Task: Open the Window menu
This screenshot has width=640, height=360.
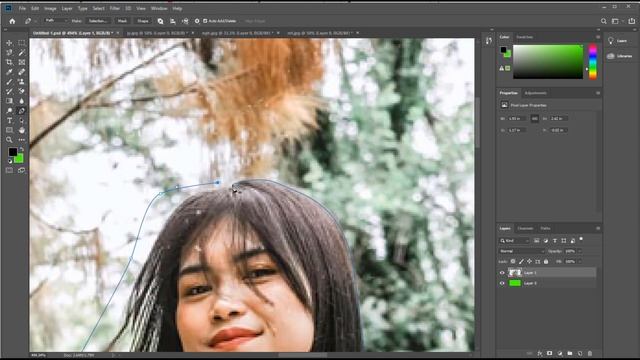Action: (x=159, y=8)
